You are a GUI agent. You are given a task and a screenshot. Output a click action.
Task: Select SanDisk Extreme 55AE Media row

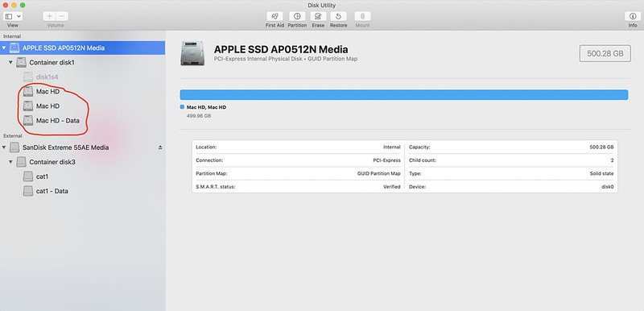pos(83,147)
